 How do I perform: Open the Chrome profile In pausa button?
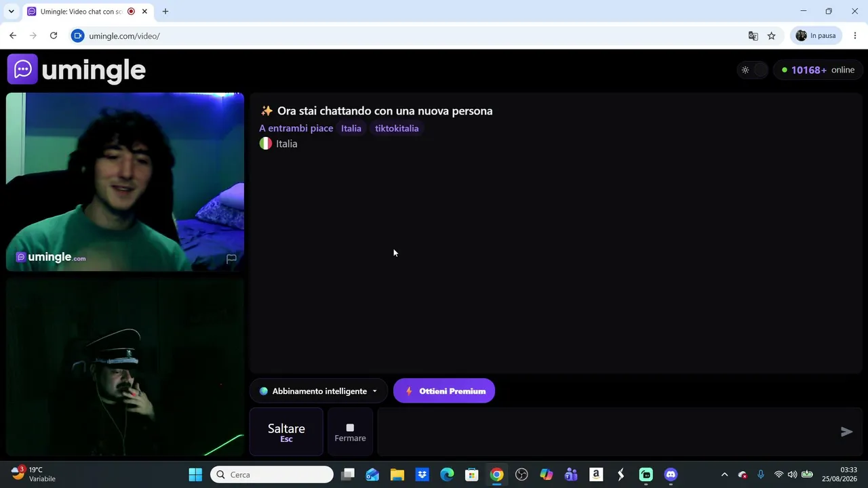pyautogui.click(x=816, y=36)
